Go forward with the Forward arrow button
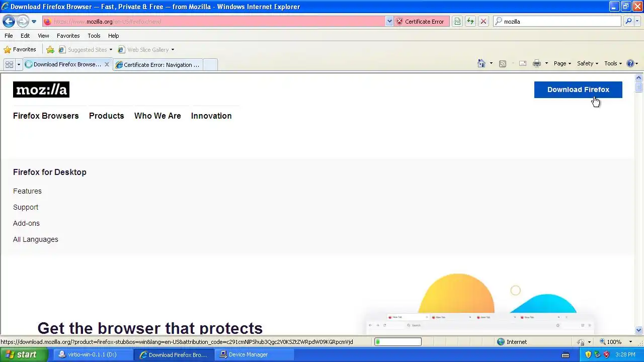The image size is (644, 362). [x=23, y=22]
